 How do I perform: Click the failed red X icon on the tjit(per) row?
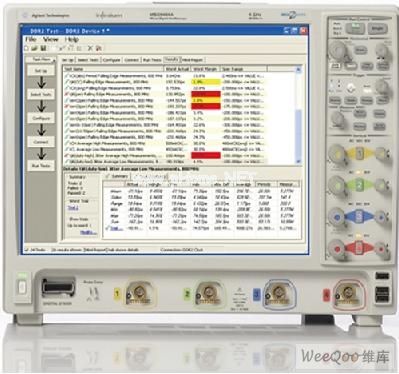[x=67, y=94]
